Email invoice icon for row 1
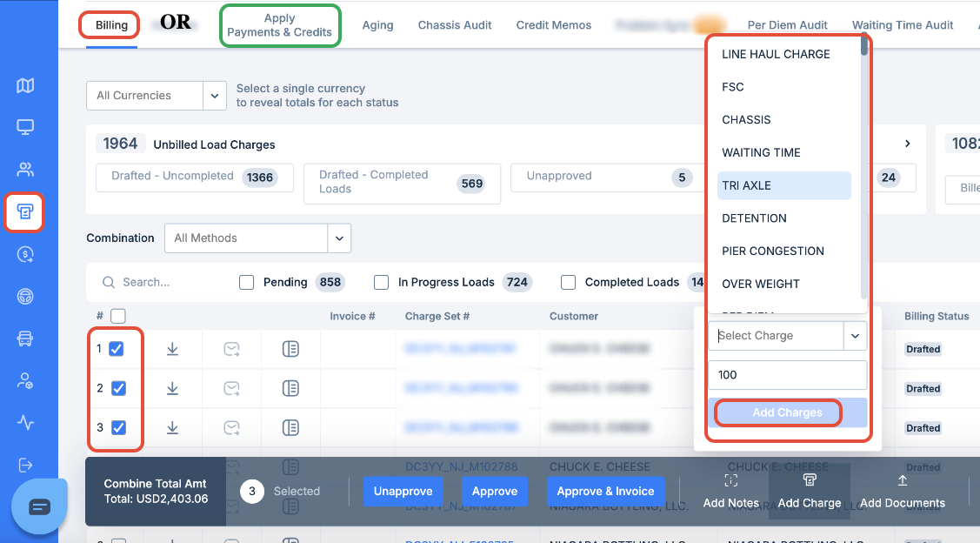 pyautogui.click(x=232, y=349)
